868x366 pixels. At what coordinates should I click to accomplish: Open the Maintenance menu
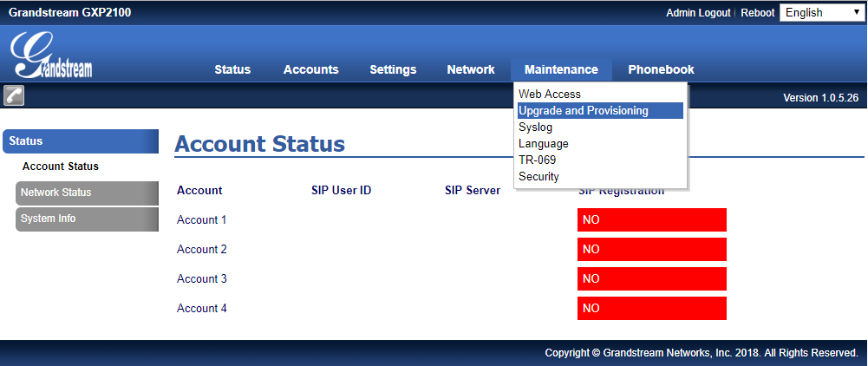(561, 69)
